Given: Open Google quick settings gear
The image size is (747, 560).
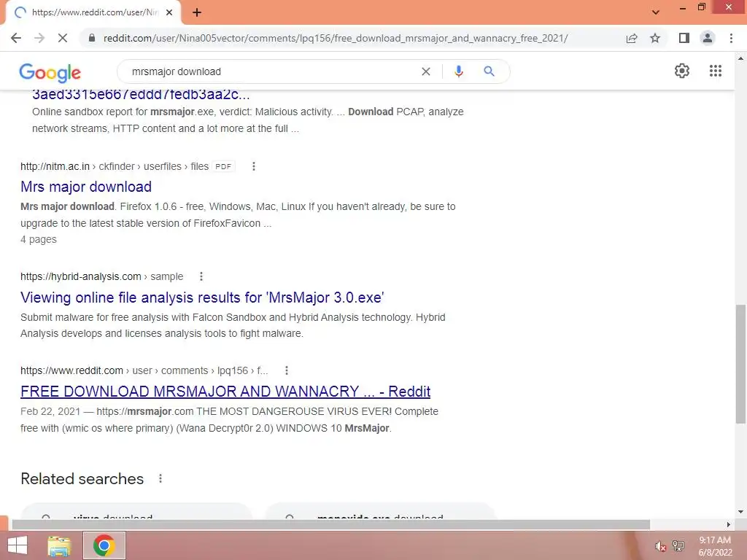Looking at the screenshot, I should [x=682, y=71].
